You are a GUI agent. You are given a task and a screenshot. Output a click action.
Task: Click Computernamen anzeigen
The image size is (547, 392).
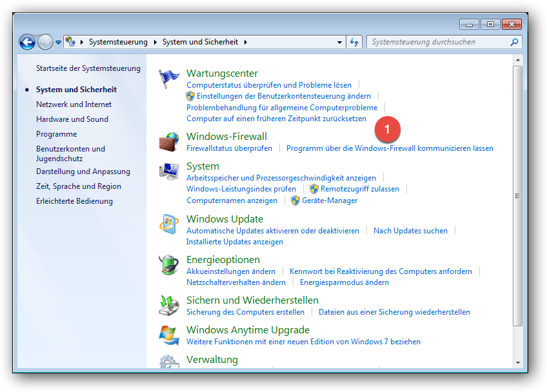point(232,201)
